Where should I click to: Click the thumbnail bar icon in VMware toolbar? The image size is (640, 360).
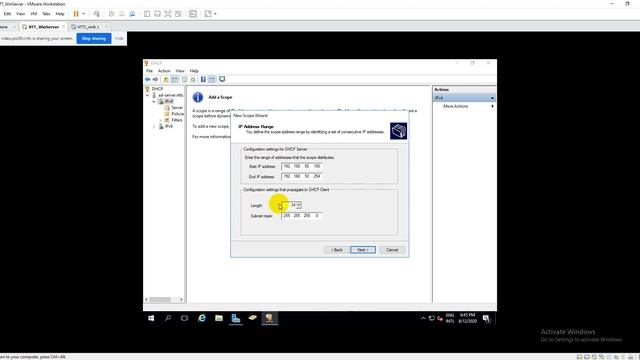pos(157,14)
